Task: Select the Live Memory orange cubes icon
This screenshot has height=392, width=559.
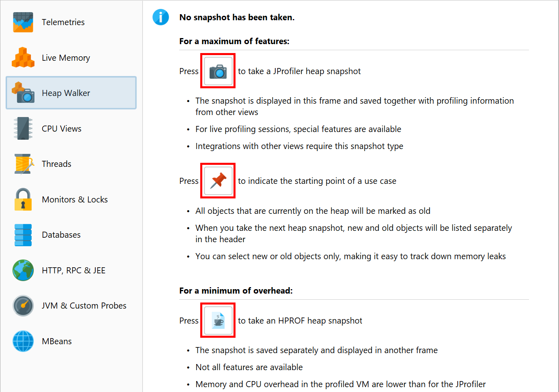Action: pyautogui.click(x=23, y=58)
